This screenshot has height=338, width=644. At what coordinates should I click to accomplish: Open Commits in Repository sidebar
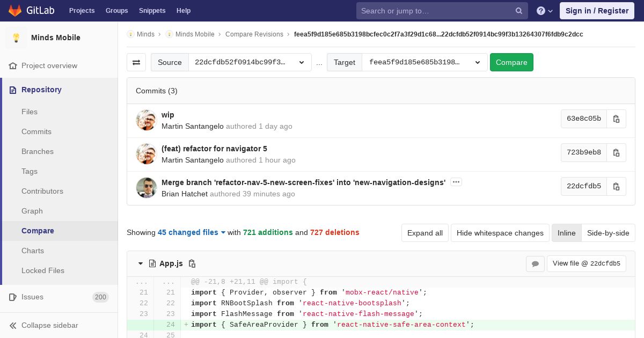tap(36, 131)
